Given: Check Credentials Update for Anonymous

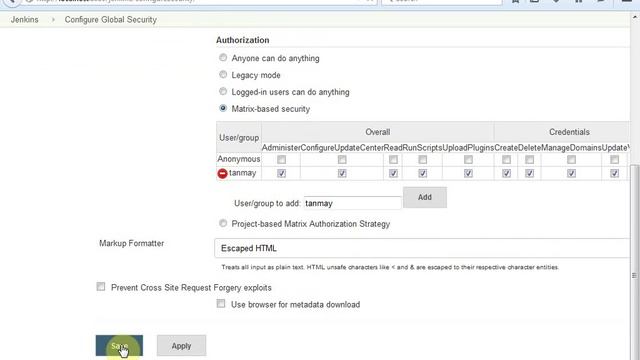Looking at the screenshot, I should coord(614,160).
